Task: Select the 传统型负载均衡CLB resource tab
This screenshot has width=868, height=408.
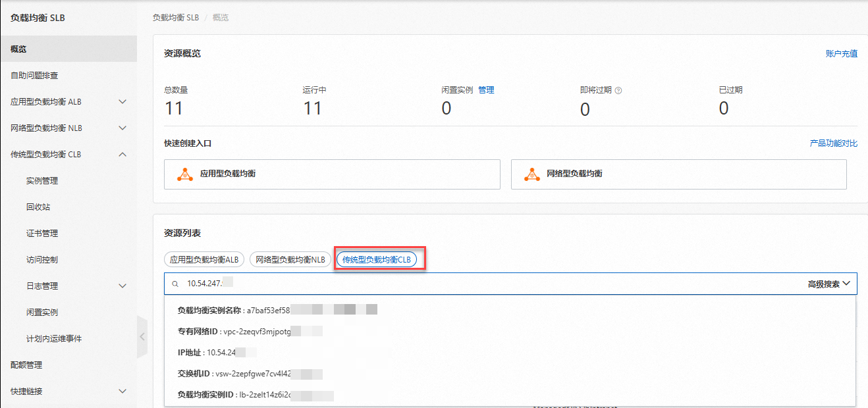Action: click(377, 259)
